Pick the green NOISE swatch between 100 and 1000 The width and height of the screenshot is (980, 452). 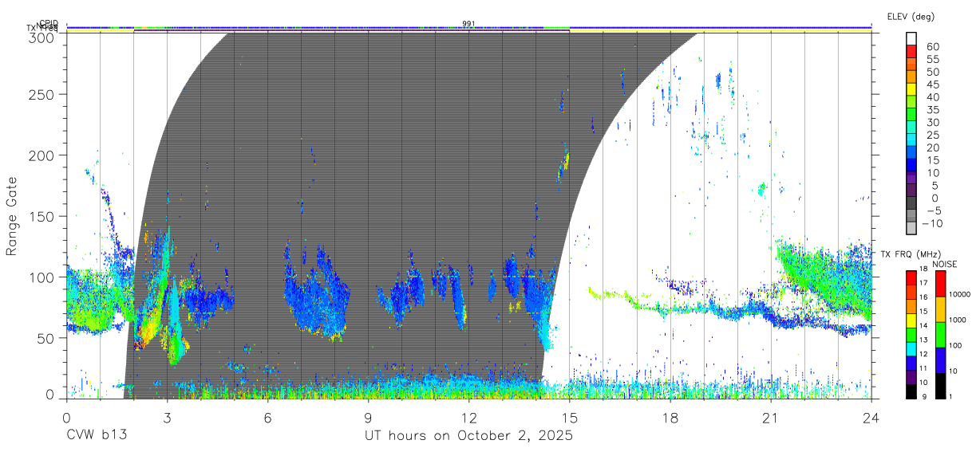(x=940, y=334)
